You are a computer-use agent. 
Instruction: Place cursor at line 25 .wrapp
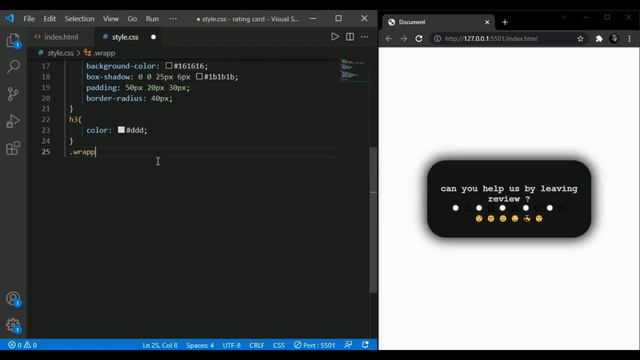coord(83,152)
